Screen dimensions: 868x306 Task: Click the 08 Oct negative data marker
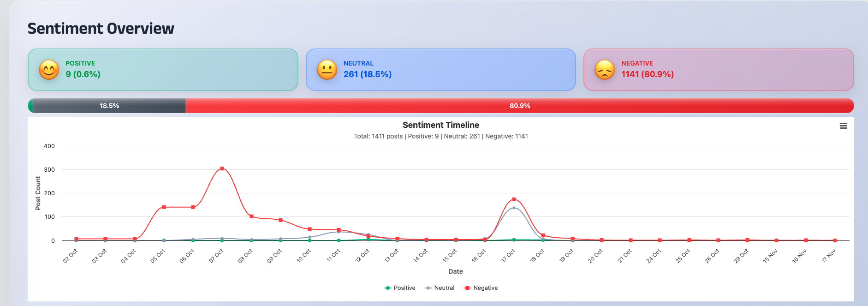(x=251, y=216)
